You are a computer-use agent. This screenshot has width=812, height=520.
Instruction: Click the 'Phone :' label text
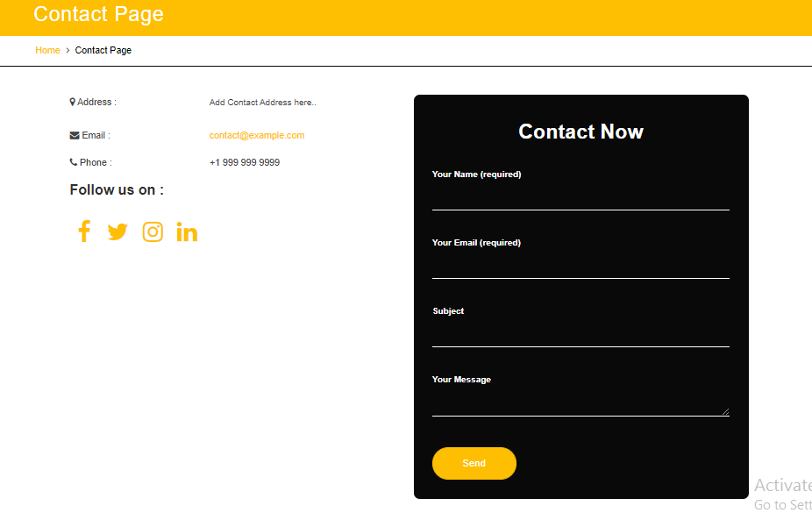(x=96, y=162)
